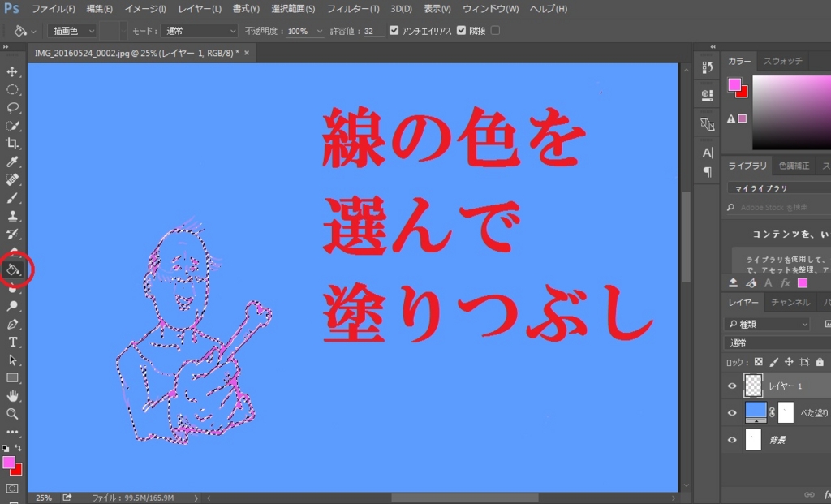Select the Paint Bucket tool circled in red
Image resolution: width=831 pixels, height=504 pixels.
[13, 270]
